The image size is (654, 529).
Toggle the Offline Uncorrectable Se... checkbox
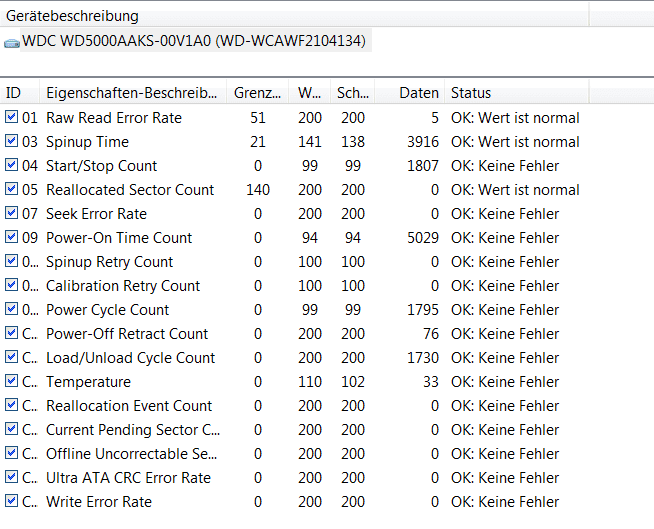[11, 453]
